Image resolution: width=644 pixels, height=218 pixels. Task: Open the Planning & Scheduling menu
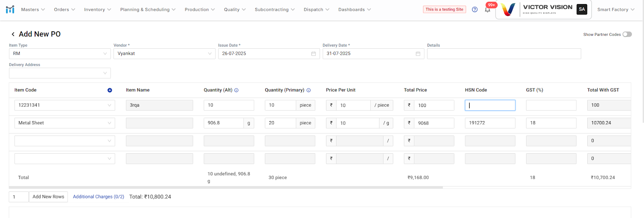(148, 9)
